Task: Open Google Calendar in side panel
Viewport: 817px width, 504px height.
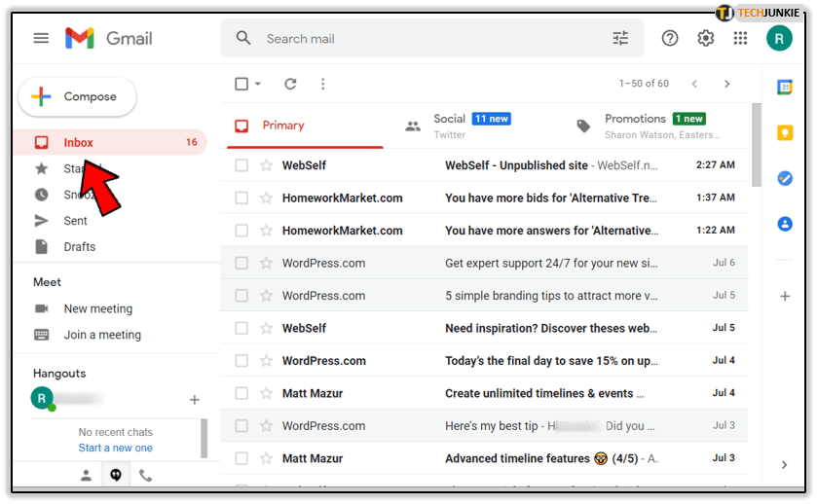Action: pyautogui.click(x=785, y=88)
